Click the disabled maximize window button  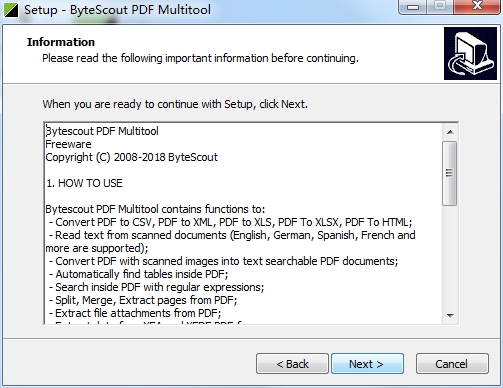[440, 6]
